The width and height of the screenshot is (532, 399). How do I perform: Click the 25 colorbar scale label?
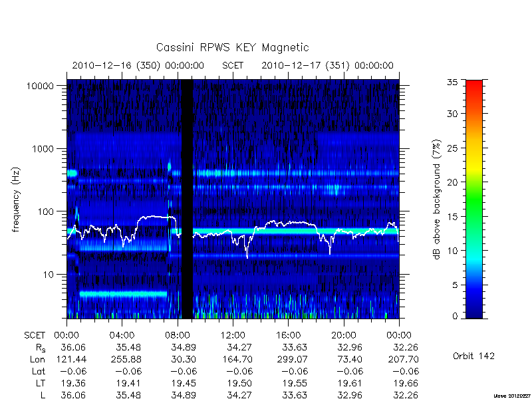452,148
